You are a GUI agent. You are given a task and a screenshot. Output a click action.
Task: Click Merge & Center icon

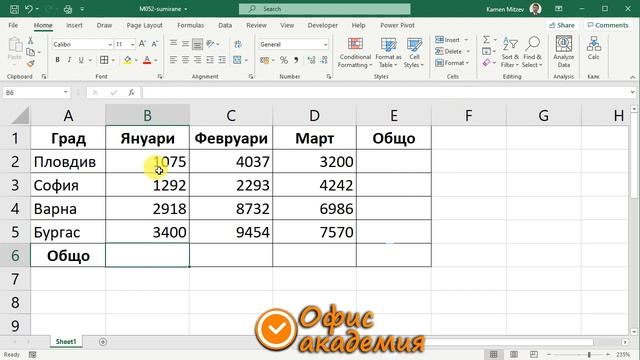click(x=237, y=60)
